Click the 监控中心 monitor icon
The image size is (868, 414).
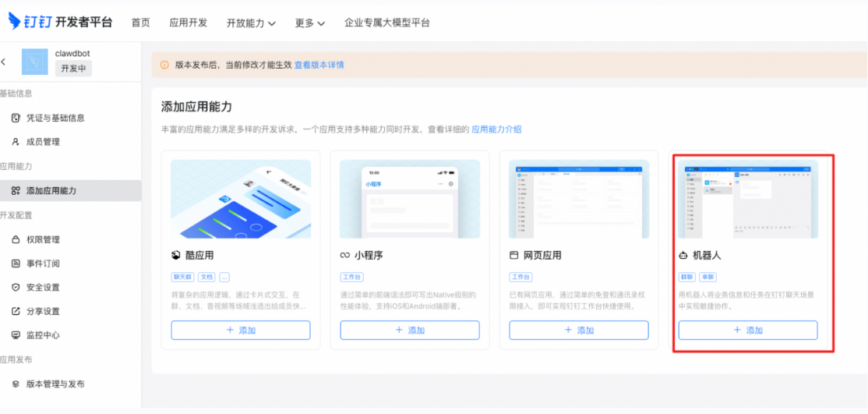click(16, 335)
